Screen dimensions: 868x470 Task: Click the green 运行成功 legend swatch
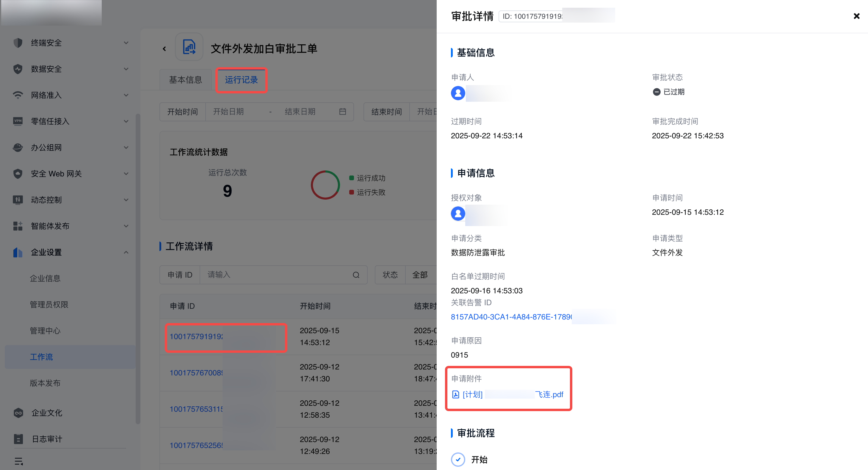351,178
